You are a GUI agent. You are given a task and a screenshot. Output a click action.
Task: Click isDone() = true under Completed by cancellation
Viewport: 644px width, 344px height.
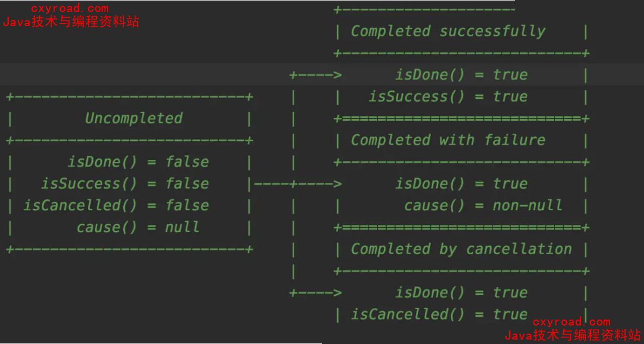coord(461,292)
